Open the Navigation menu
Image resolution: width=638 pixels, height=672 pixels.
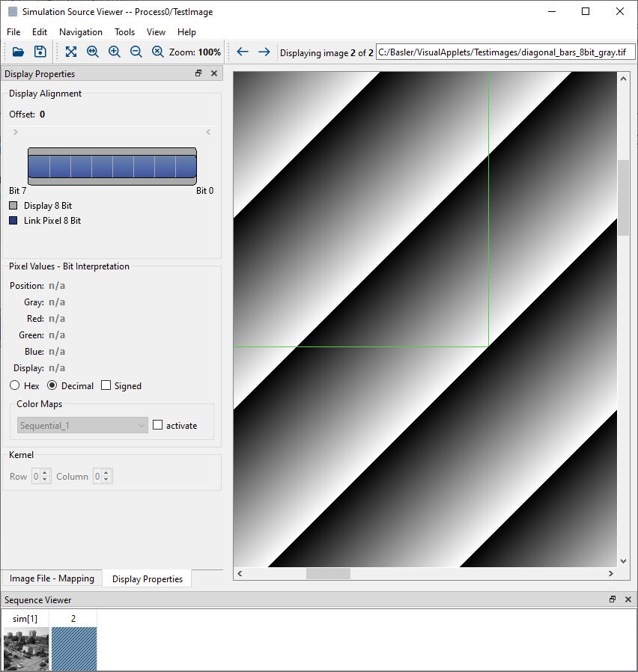80,31
